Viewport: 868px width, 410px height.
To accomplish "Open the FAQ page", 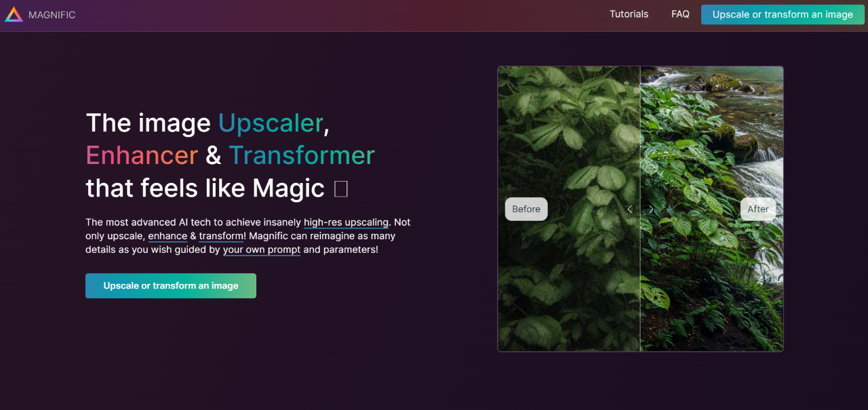I will pos(680,14).
